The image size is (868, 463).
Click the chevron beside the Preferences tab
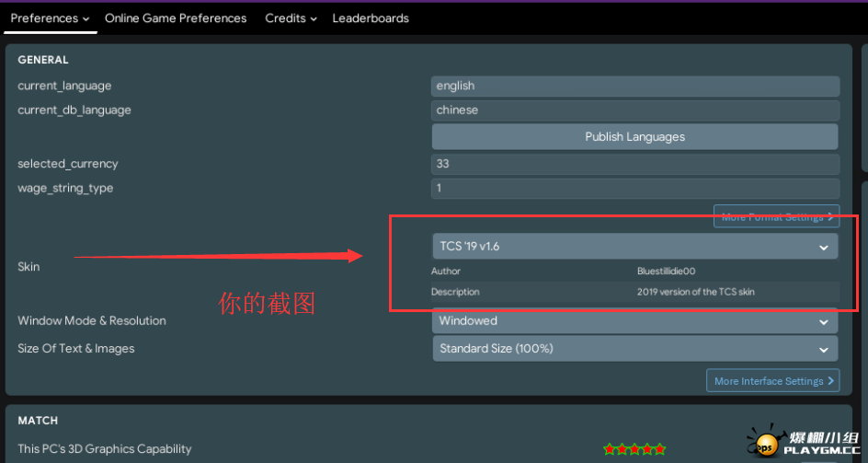click(86, 18)
